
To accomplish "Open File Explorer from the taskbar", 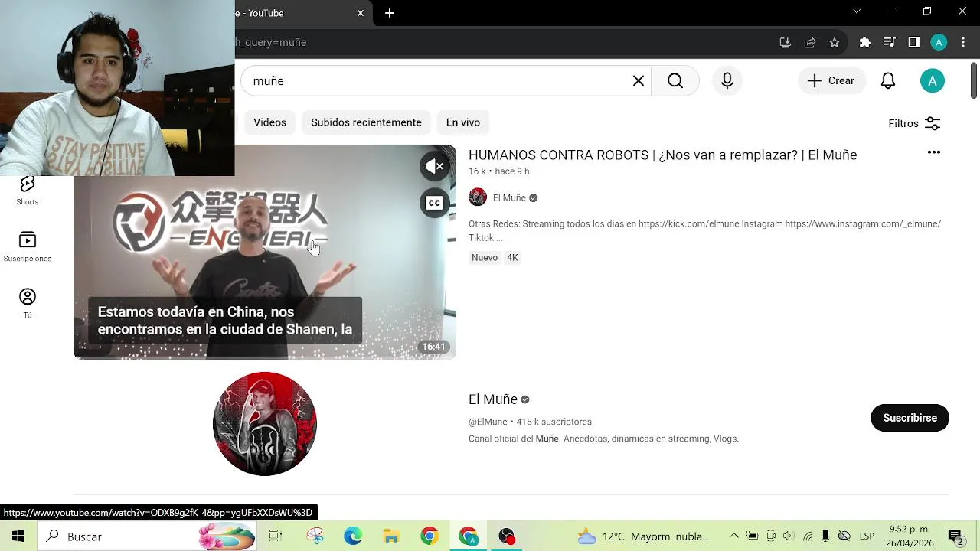I will pyautogui.click(x=391, y=536).
